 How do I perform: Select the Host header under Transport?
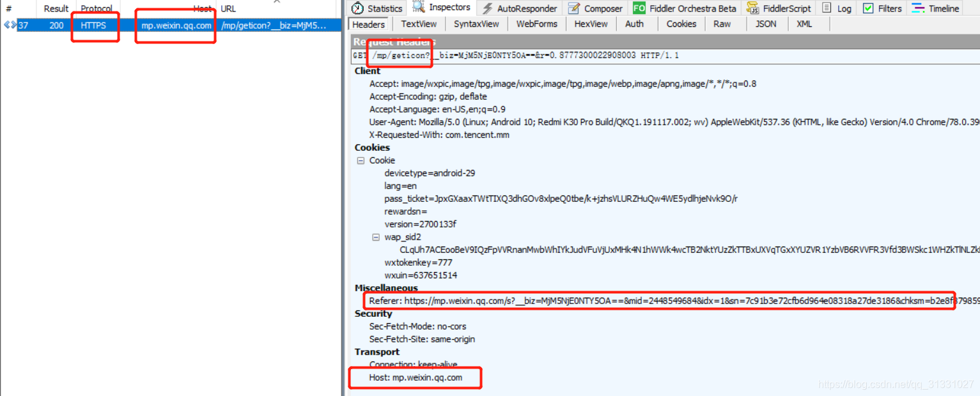[x=416, y=377]
